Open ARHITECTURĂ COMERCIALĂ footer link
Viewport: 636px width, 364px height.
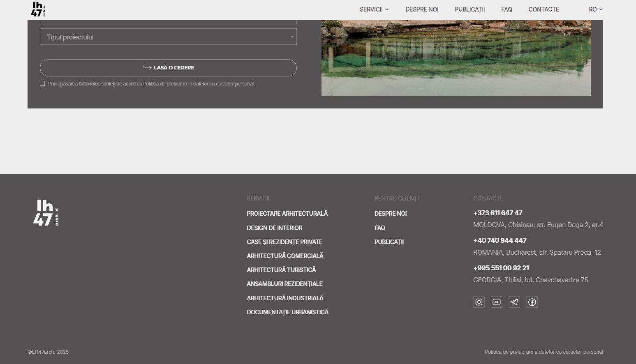(285, 256)
